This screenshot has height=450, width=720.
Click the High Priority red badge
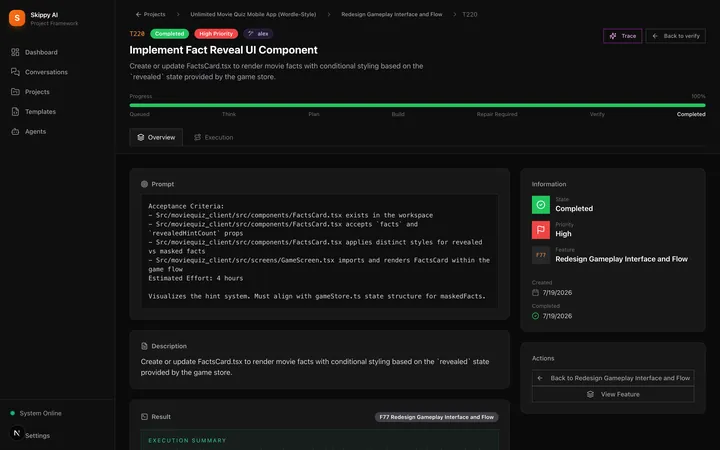[216, 34]
